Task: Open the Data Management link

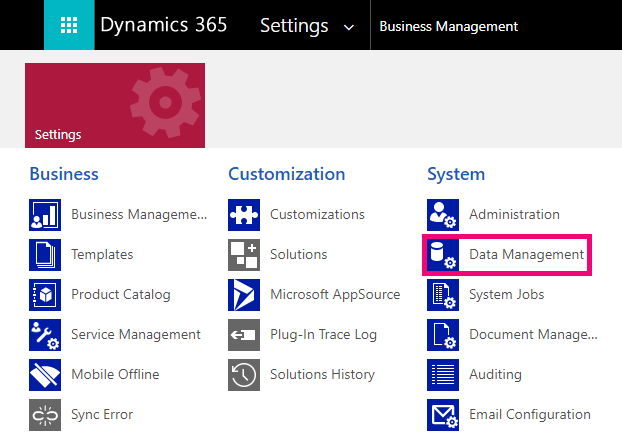Action: pos(526,254)
